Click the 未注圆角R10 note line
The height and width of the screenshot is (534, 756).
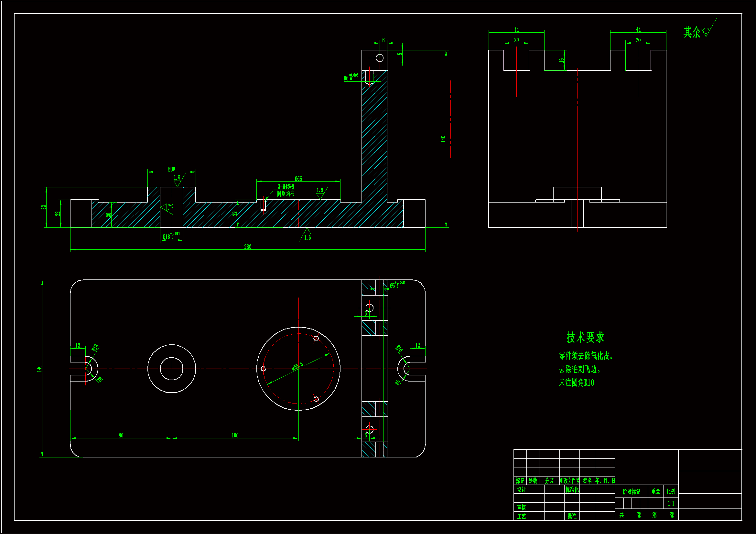[x=576, y=382]
